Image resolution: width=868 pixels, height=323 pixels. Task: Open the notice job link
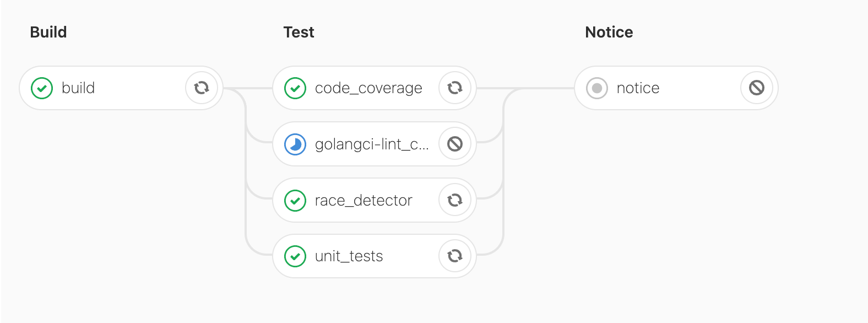tap(638, 88)
